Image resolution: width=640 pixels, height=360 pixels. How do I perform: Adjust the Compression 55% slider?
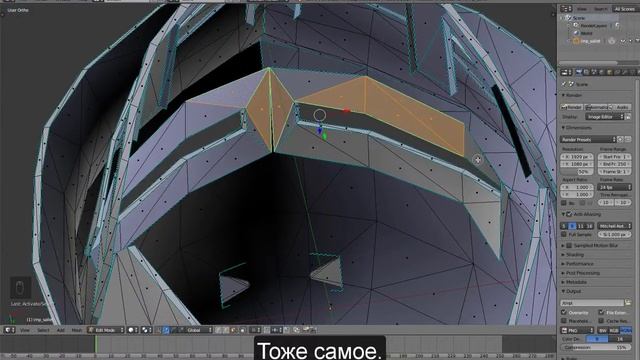point(596,347)
